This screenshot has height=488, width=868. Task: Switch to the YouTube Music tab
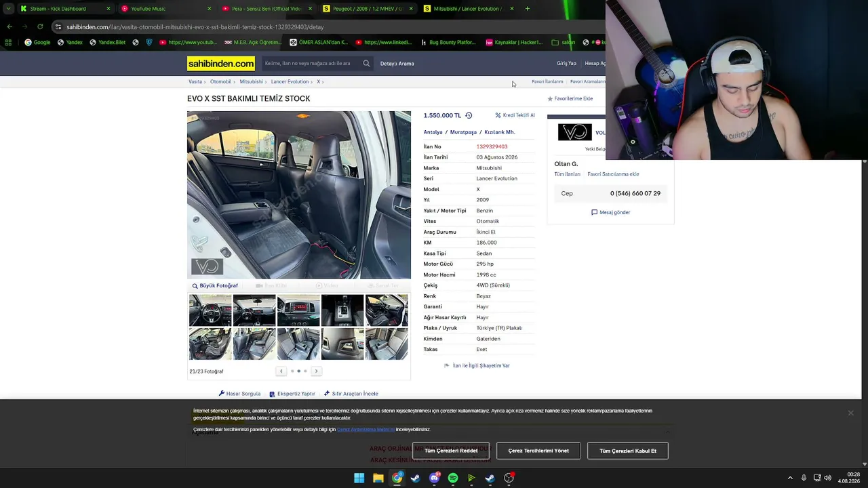click(165, 9)
